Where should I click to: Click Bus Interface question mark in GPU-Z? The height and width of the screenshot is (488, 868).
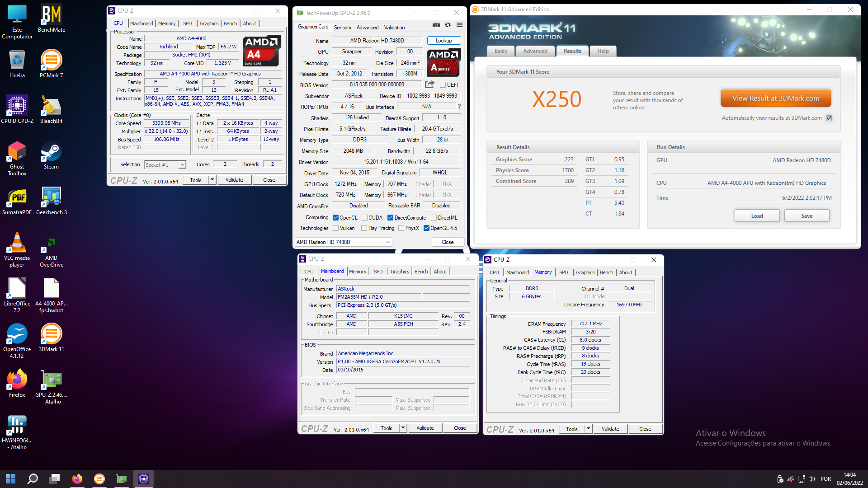(459, 107)
